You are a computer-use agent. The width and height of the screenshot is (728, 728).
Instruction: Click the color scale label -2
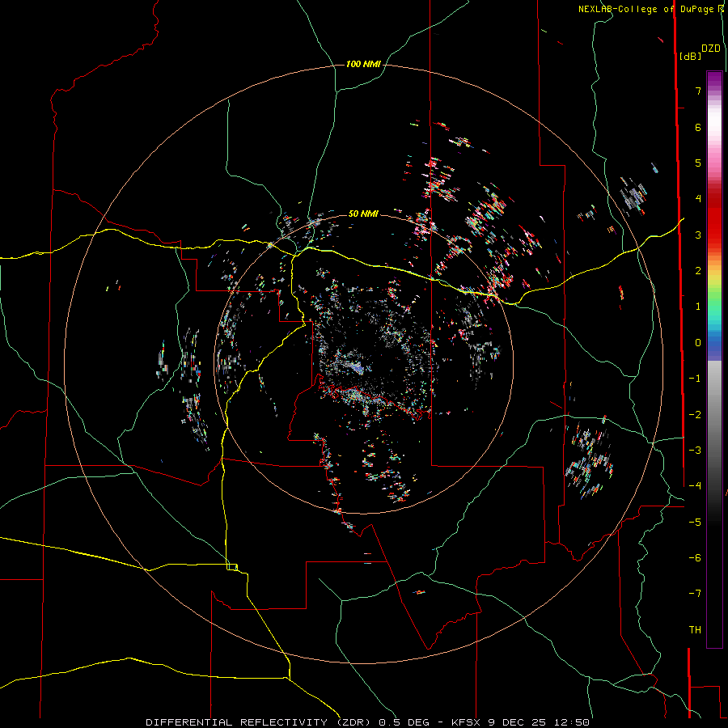click(x=695, y=415)
